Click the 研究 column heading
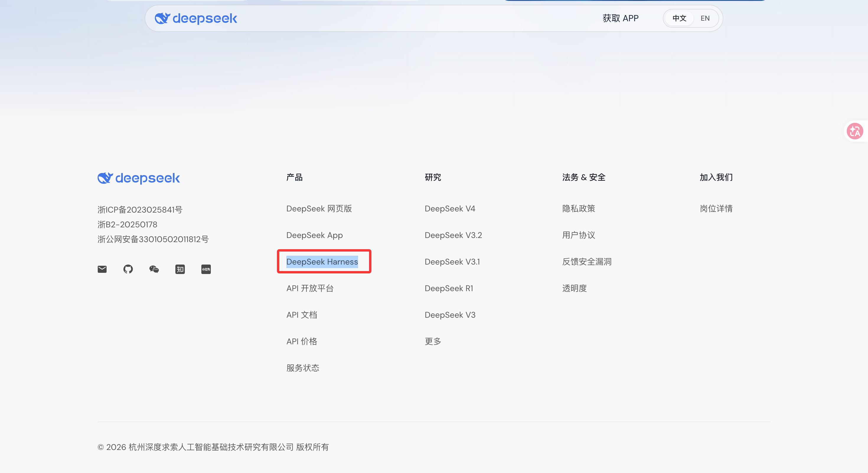This screenshot has width=868, height=473. click(433, 177)
